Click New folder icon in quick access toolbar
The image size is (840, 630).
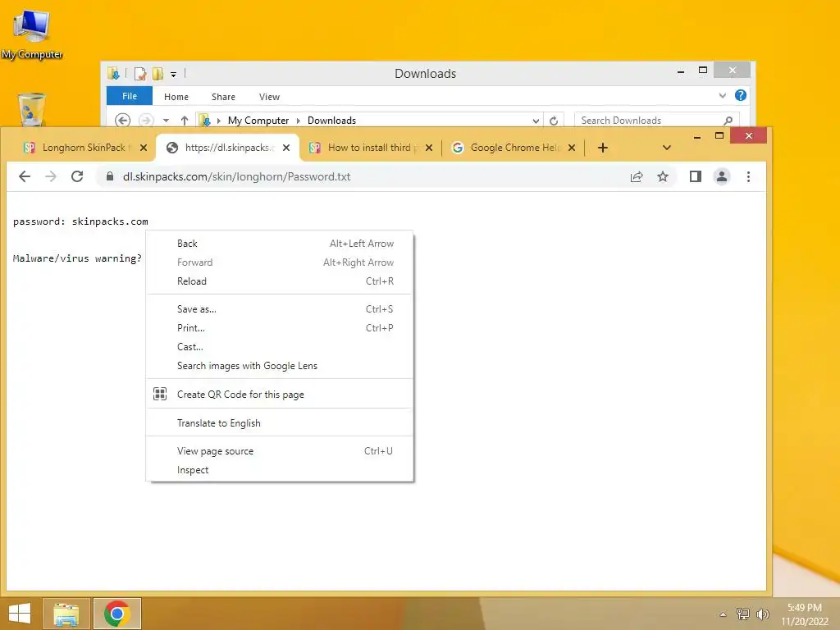158,73
